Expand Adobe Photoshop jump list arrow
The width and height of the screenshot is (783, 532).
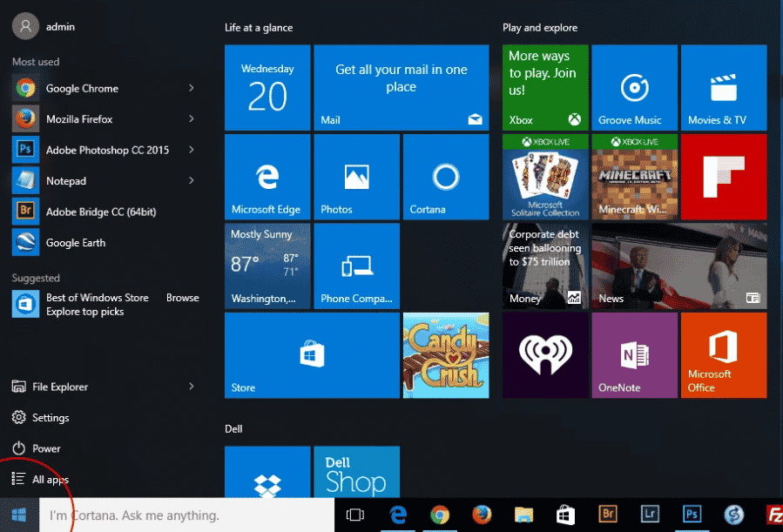[x=192, y=150]
